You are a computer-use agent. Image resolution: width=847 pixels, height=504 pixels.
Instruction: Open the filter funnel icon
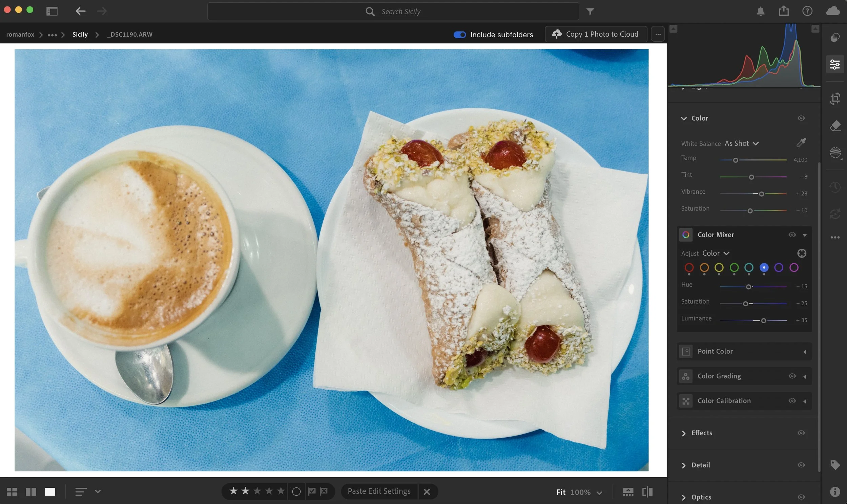[x=590, y=12]
